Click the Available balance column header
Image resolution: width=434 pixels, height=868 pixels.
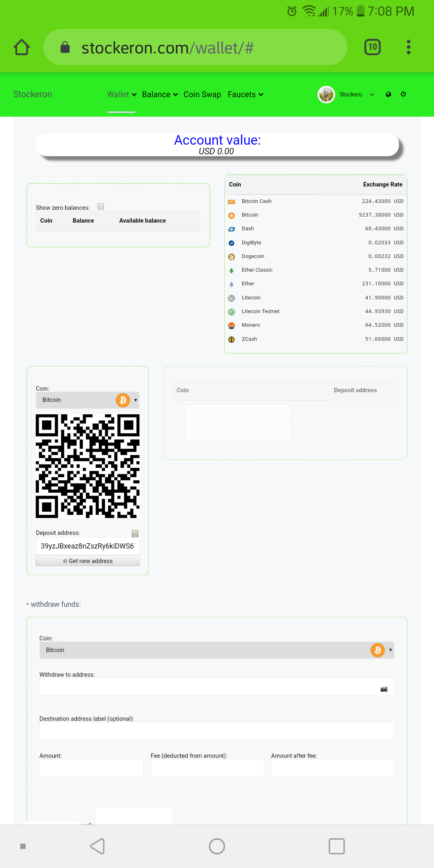(143, 221)
